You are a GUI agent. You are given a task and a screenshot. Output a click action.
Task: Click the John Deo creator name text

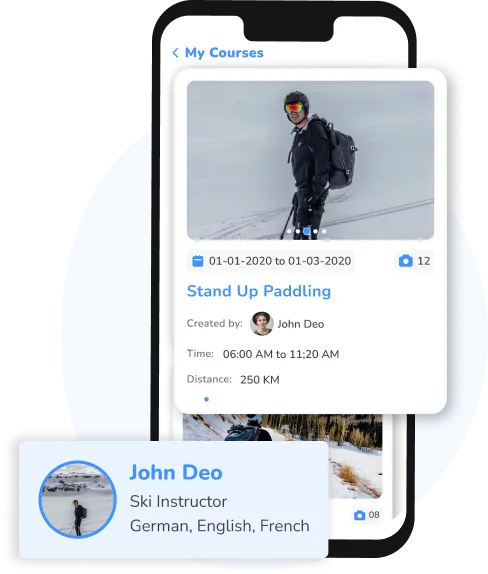(x=301, y=324)
